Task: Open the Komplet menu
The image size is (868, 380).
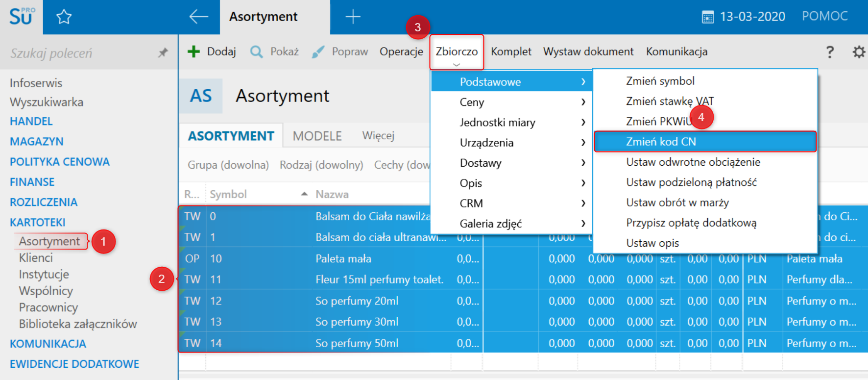Action: (511, 51)
